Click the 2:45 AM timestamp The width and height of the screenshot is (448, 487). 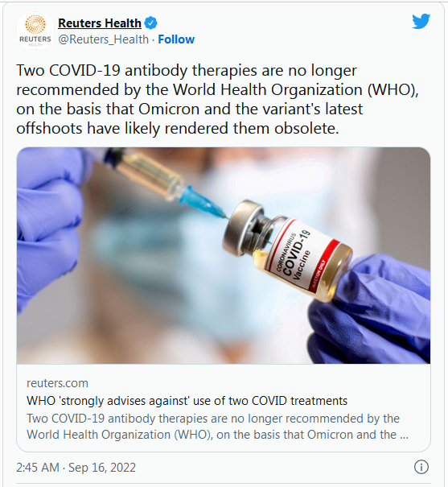click(38, 468)
